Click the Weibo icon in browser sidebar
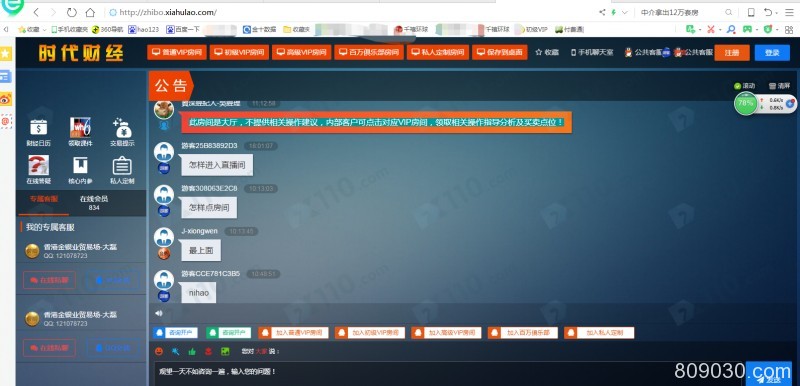Screen dimensions: 800x386 pos(6,99)
